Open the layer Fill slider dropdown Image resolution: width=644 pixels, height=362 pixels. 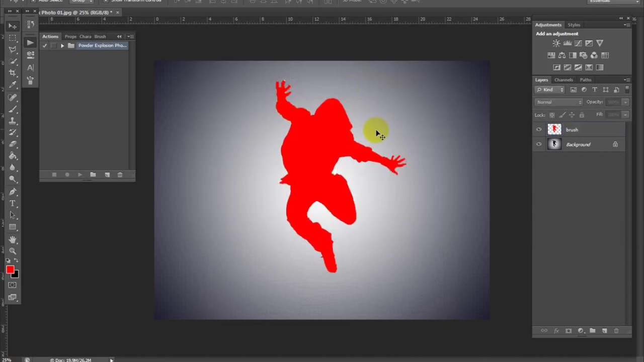click(625, 115)
